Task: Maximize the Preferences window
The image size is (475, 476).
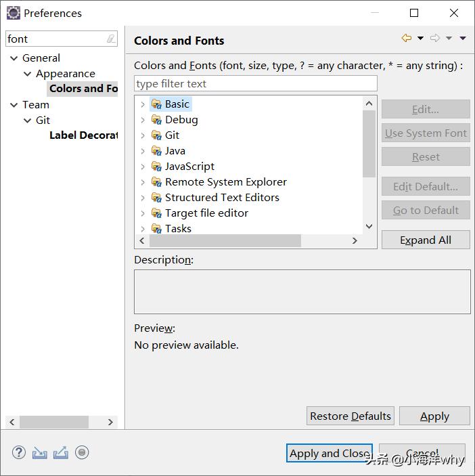Action: (414, 13)
